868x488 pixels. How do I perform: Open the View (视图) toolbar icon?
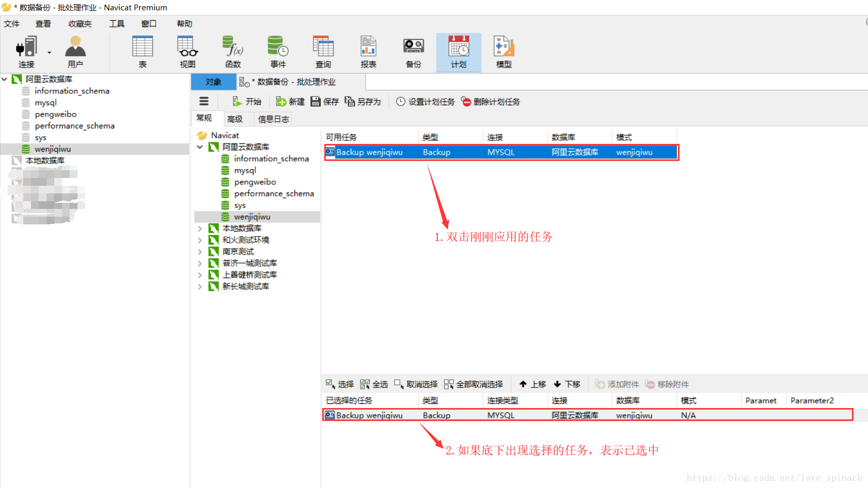(x=187, y=52)
